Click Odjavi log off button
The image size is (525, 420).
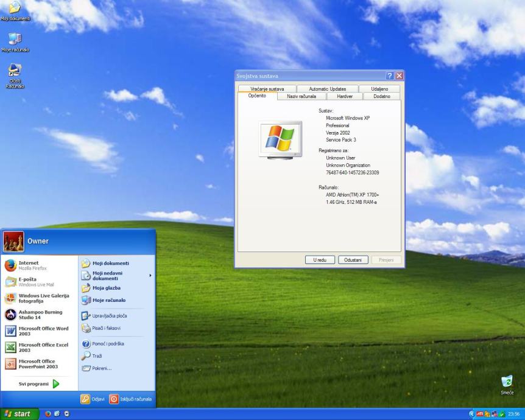93,399
